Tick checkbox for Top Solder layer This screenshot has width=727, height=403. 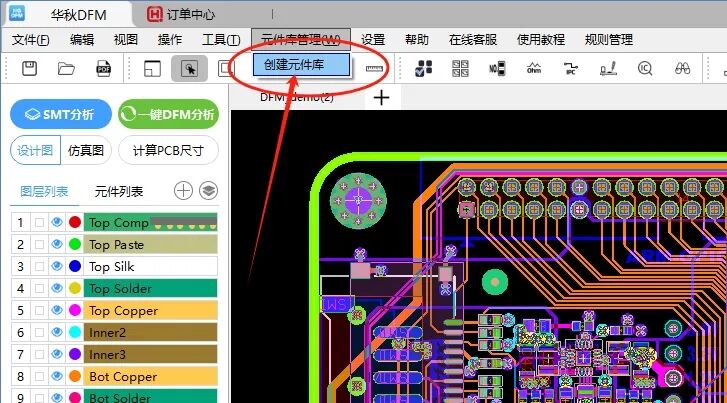[x=39, y=288]
